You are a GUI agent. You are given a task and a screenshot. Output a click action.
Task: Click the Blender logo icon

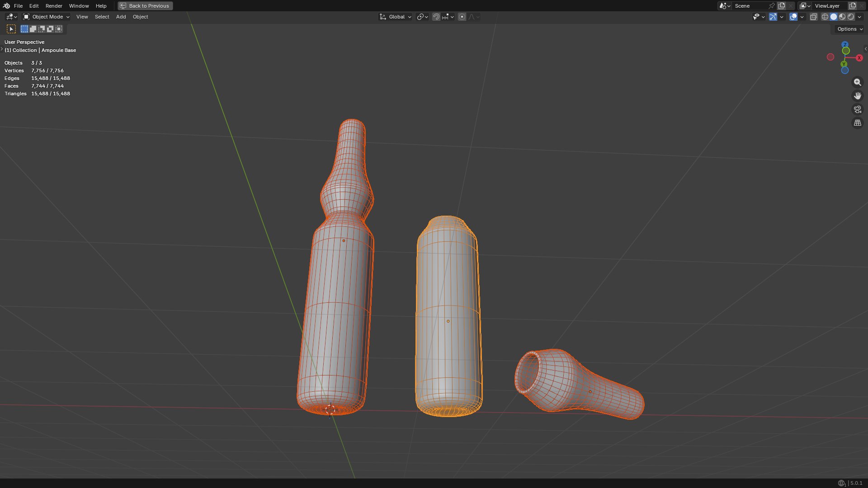6,6
